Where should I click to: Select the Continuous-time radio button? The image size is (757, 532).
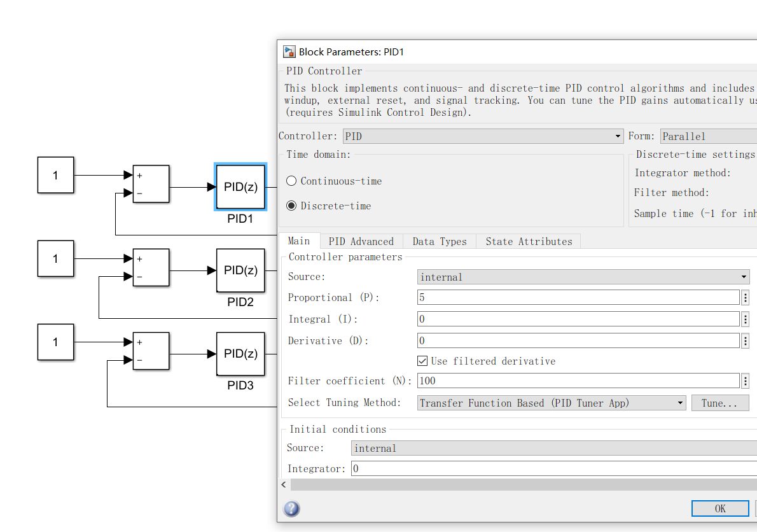click(x=291, y=181)
